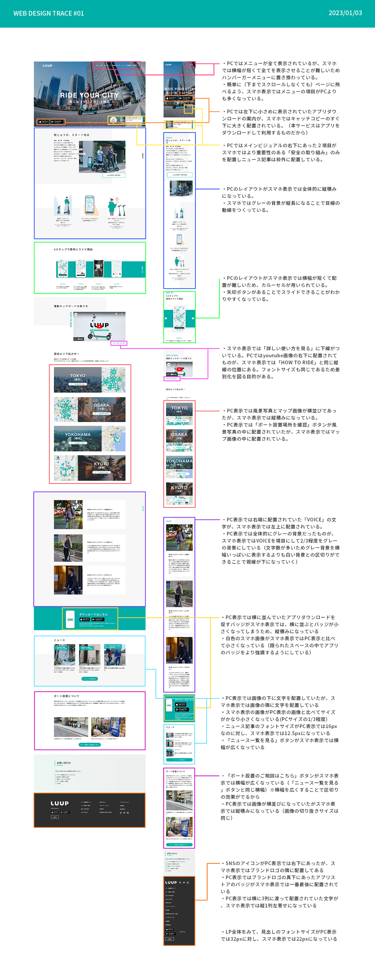
Task: Click port location button on PC YOKOHAMA card
Action: click(x=78, y=443)
